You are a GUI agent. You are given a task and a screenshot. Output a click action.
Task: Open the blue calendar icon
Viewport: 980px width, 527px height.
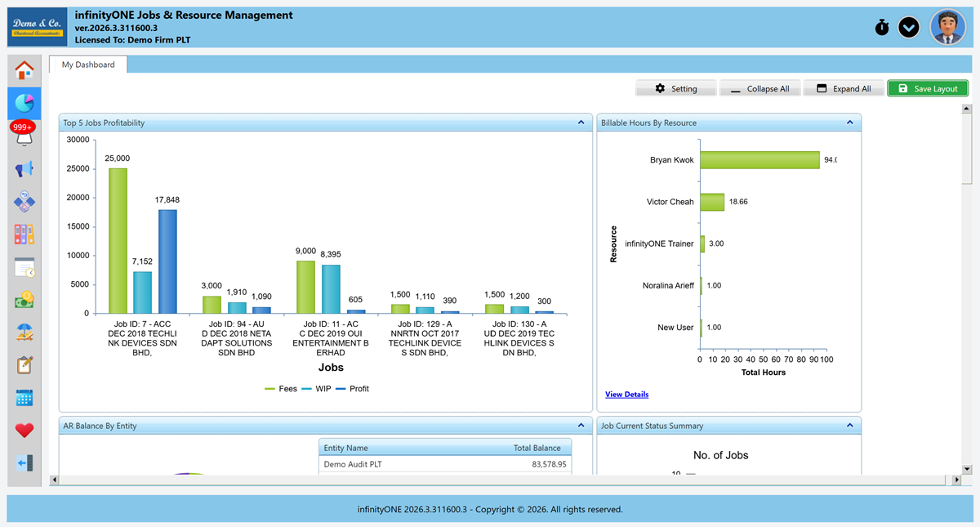pyautogui.click(x=24, y=398)
